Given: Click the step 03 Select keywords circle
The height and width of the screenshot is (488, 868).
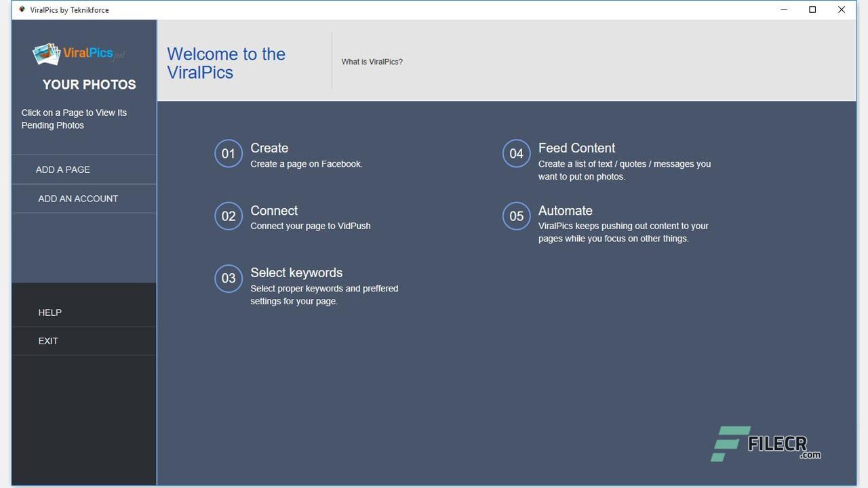Looking at the screenshot, I should [x=229, y=279].
